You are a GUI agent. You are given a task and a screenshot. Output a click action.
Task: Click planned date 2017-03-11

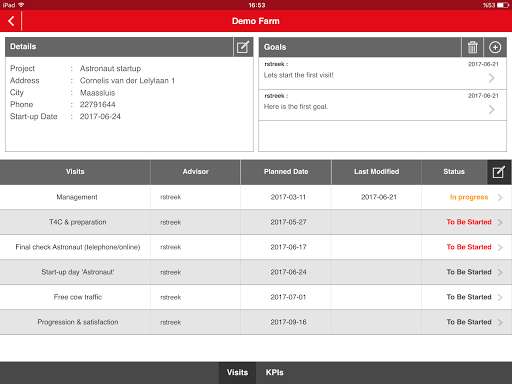click(288, 197)
